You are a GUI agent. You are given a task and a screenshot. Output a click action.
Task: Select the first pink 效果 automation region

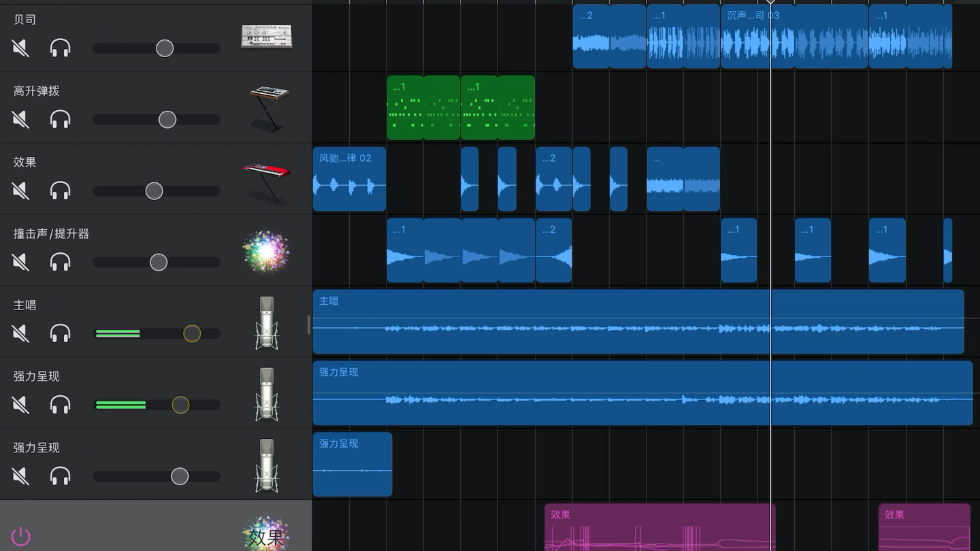pyautogui.click(x=659, y=527)
